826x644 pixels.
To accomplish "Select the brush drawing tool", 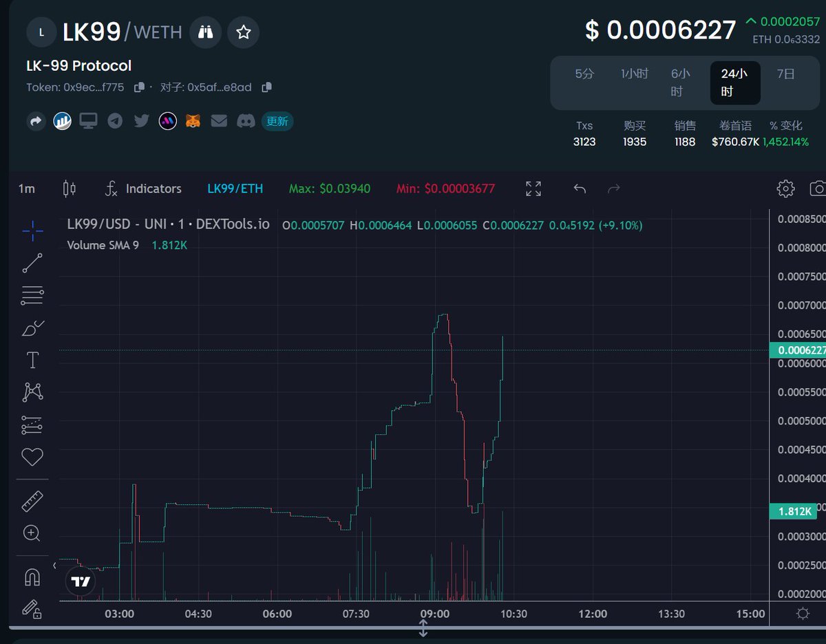I will (32, 328).
